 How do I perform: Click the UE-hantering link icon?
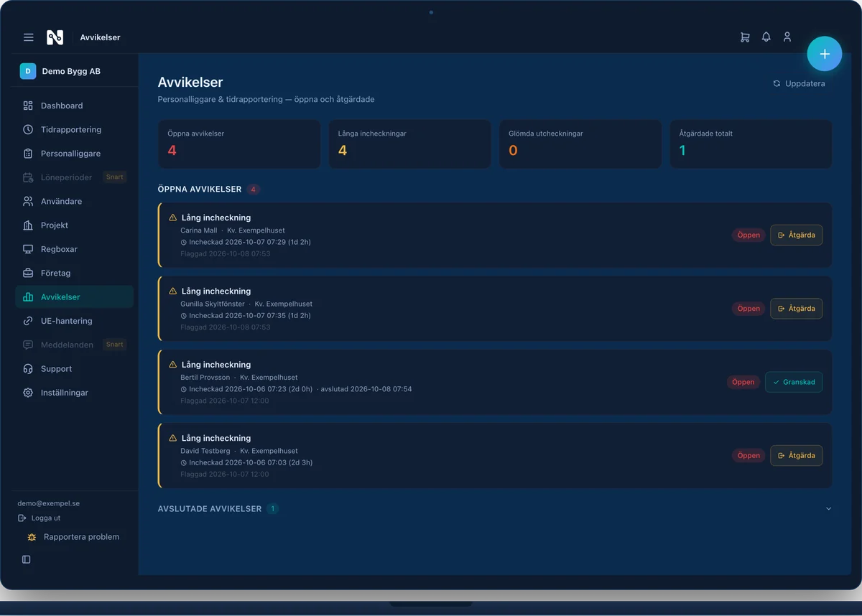click(28, 321)
